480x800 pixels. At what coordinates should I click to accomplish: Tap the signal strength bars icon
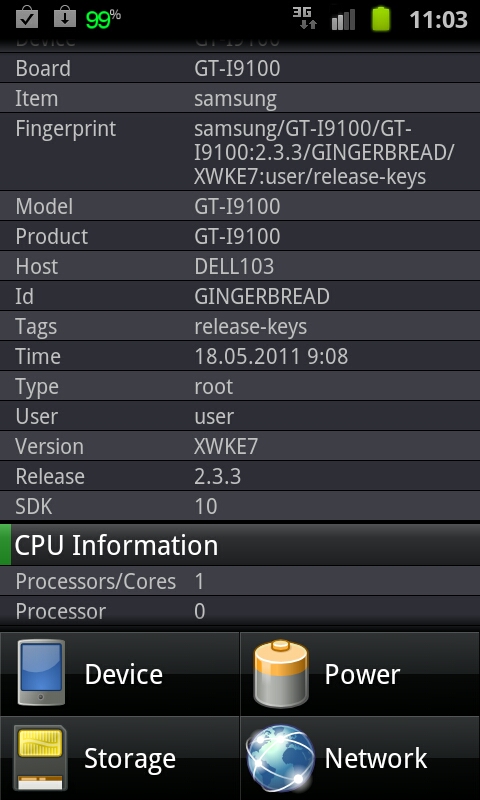pos(343,19)
